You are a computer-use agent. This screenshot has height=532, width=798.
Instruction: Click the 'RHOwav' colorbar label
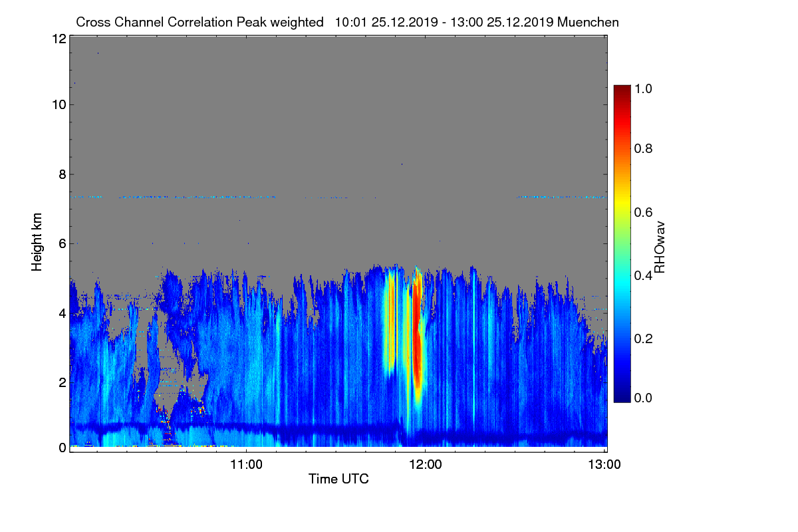pos(660,247)
